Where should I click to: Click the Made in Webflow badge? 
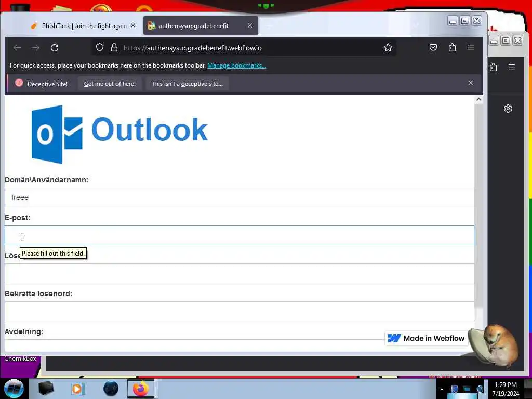tap(426, 338)
